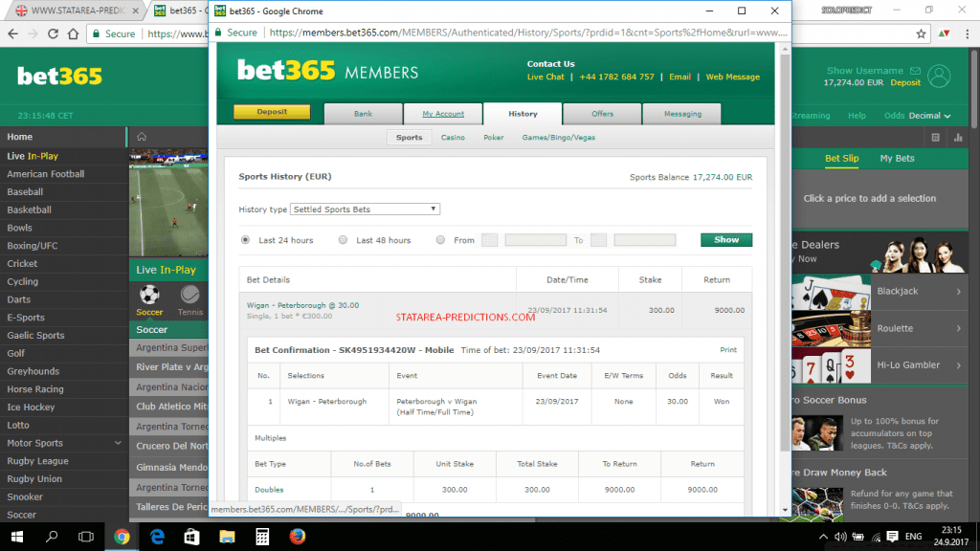Switch to My Bets tab
The image size is (980, 551).
tap(897, 159)
